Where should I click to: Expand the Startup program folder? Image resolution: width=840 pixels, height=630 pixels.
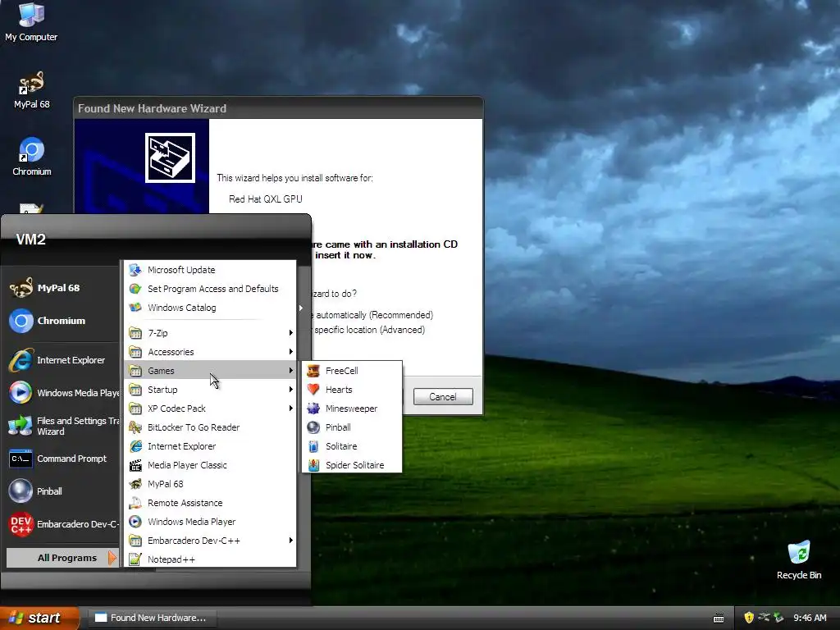[x=210, y=390]
